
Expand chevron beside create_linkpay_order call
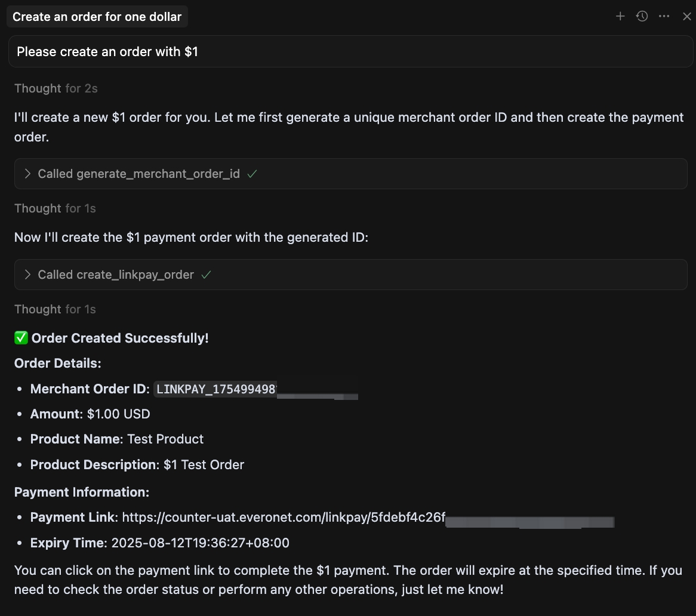click(27, 275)
